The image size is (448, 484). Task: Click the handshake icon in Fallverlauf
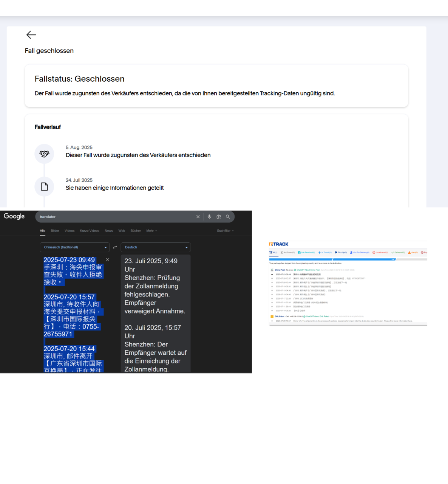(x=44, y=154)
